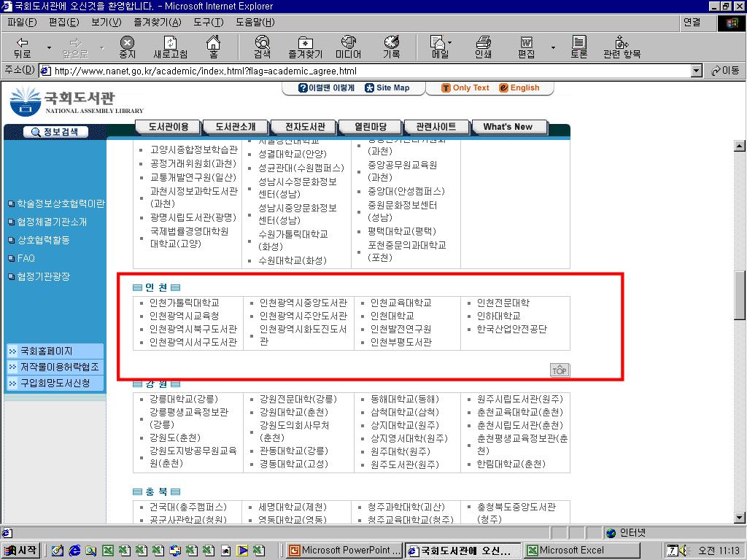The height and width of the screenshot is (560, 747).
Task: Switch to Microsoft Excel taskbar window
Action: [582, 551]
